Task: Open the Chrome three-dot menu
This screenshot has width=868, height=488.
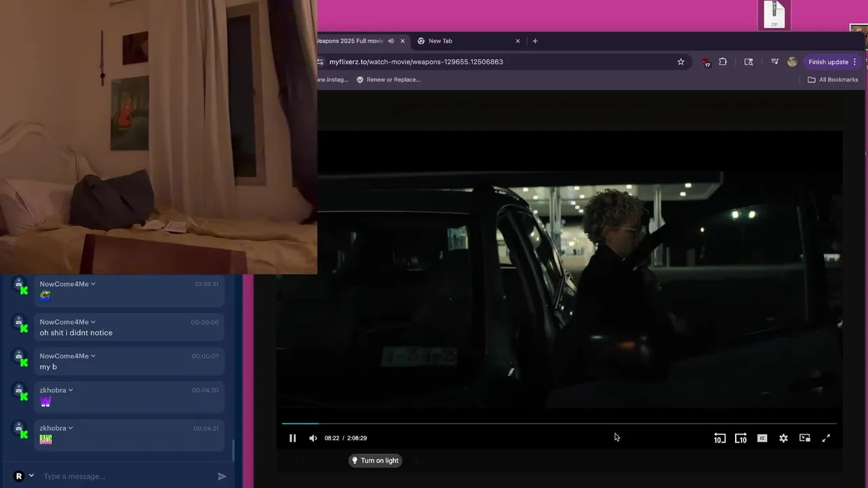Action: coord(854,62)
